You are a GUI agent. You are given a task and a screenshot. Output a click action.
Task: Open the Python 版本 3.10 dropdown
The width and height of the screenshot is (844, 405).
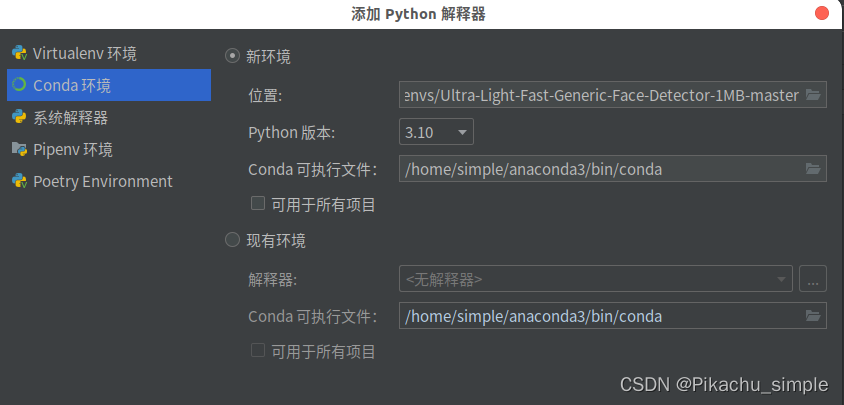coord(436,132)
